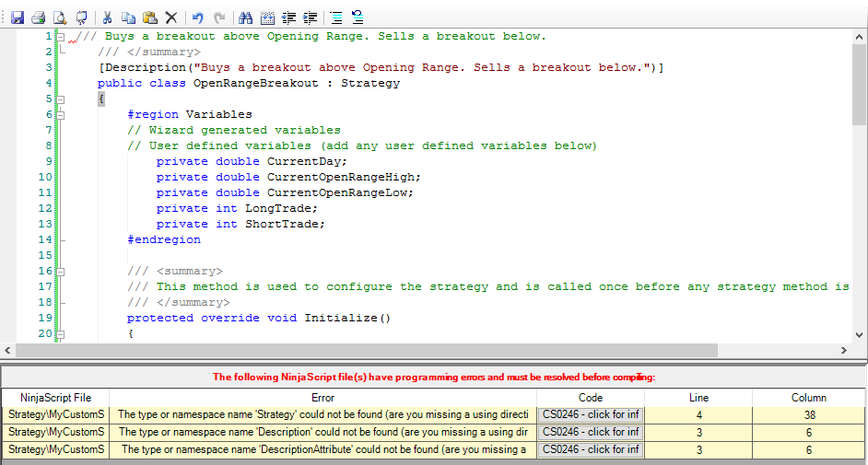868x465 pixels.
Task: Click the vertical scrollbar down arrow of editor
Action: click(860, 337)
